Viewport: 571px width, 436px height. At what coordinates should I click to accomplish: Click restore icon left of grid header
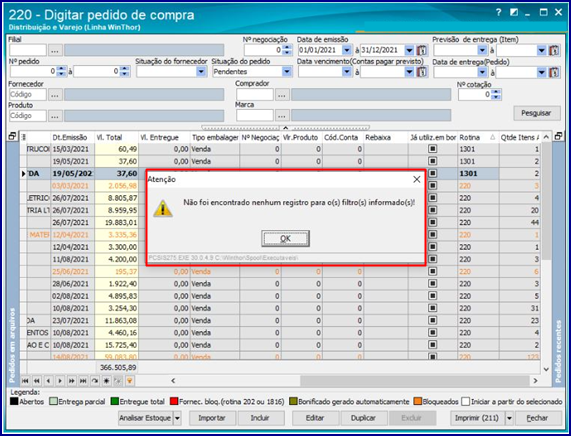(x=12, y=136)
